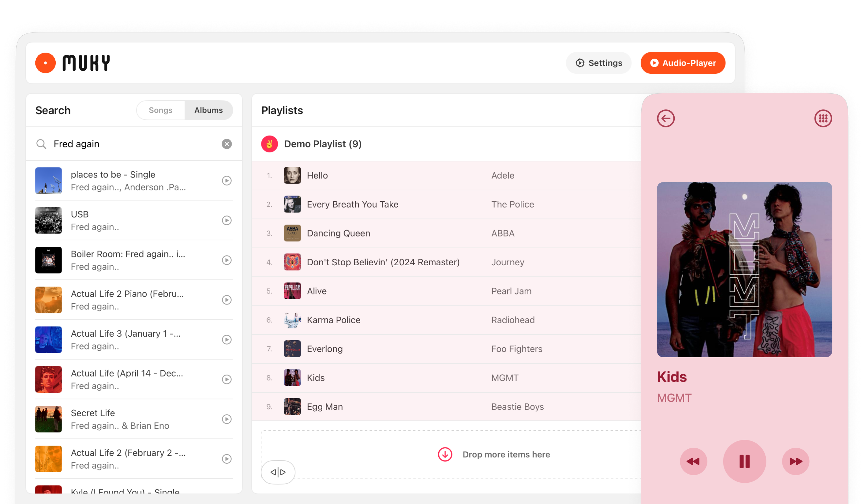Select Boiler Room album cover thumbnail

pyautogui.click(x=48, y=260)
